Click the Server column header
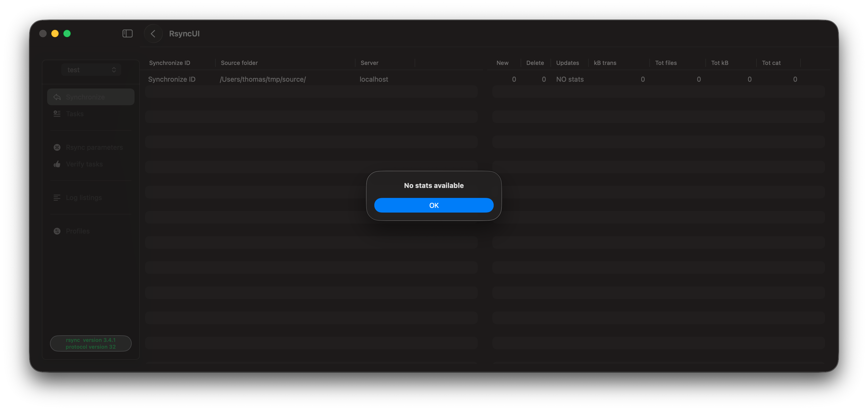 [x=369, y=63]
